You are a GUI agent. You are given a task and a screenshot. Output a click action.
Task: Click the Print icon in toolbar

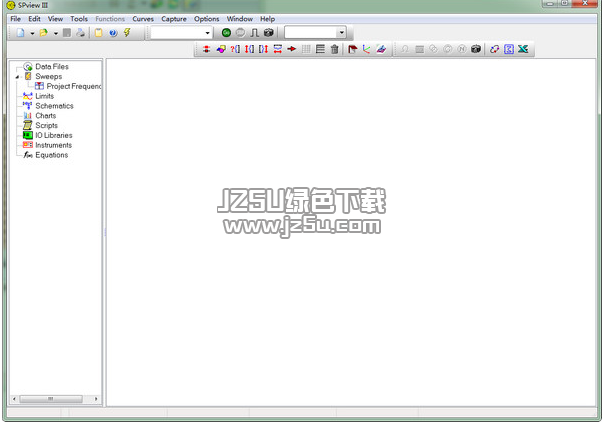(x=81, y=33)
